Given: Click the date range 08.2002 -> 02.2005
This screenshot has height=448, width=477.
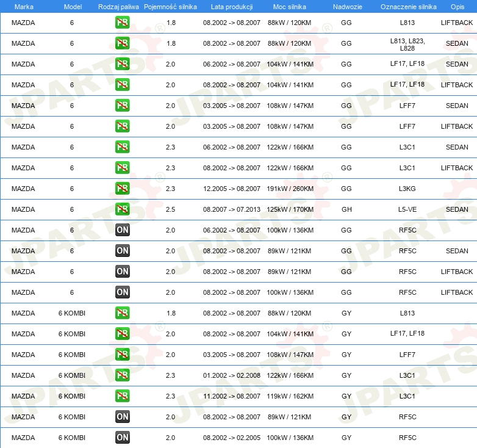Looking at the screenshot, I should (x=232, y=438).
